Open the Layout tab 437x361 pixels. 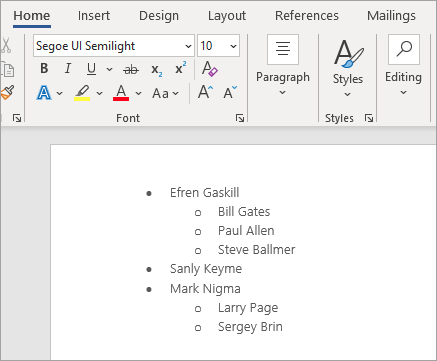click(227, 16)
